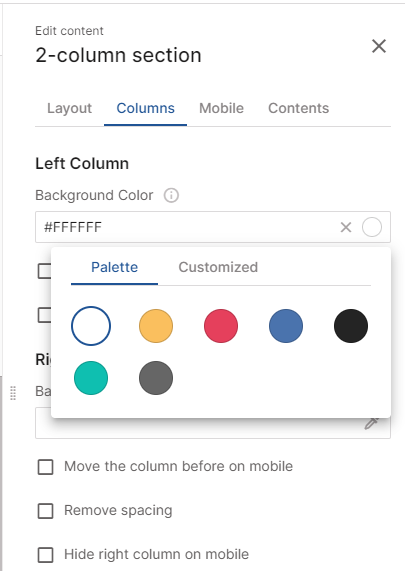Close the 2-column section edit panel
The image size is (405, 571).
(379, 46)
